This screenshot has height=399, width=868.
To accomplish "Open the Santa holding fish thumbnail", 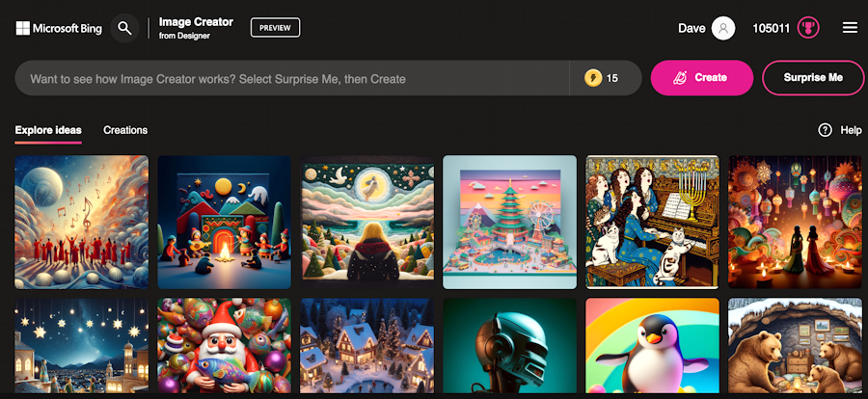I will click(x=224, y=346).
